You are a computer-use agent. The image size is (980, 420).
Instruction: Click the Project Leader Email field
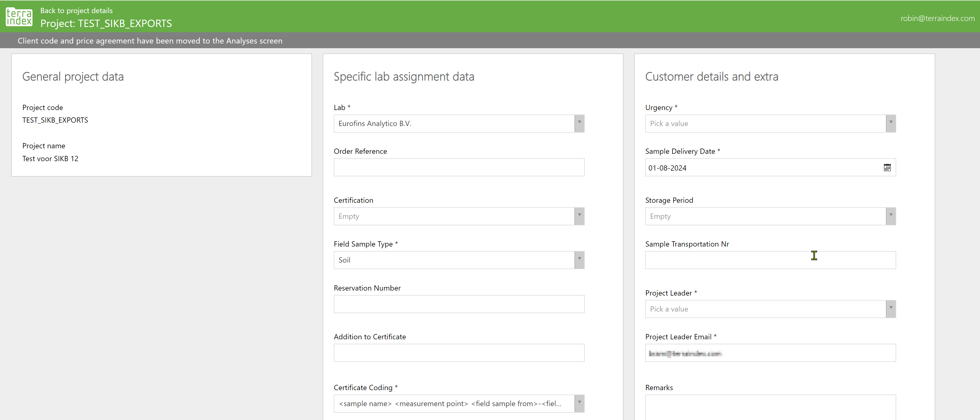click(770, 353)
